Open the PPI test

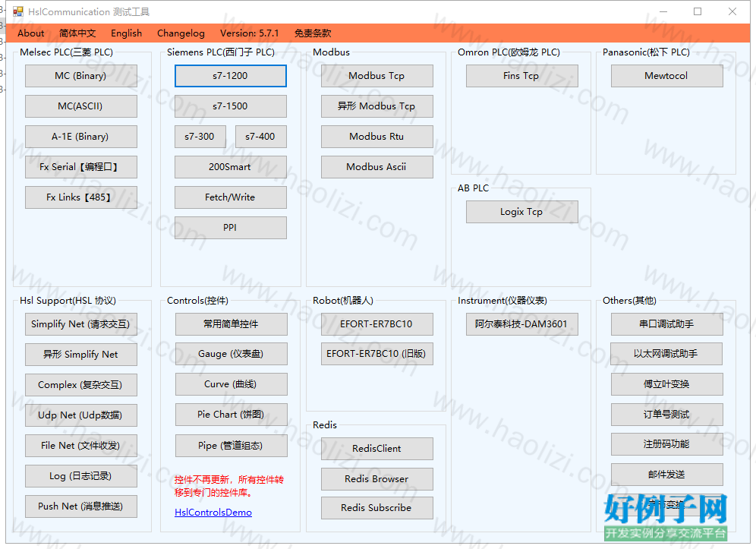click(x=231, y=228)
